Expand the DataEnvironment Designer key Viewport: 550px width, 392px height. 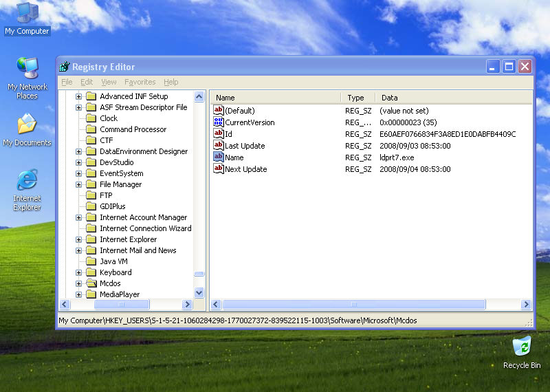[78, 151]
